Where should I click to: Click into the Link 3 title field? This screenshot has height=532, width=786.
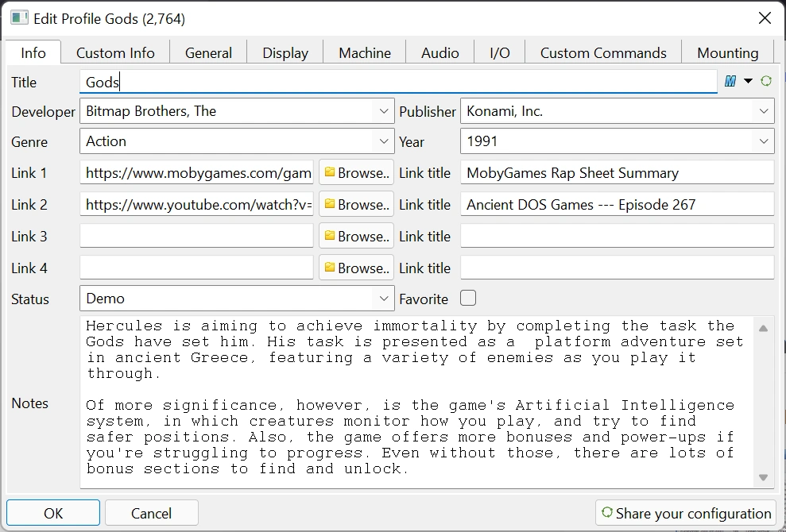coord(617,237)
